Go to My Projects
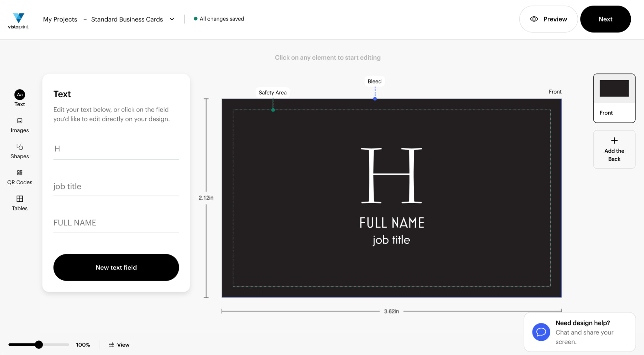The height and width of the screenshot is (355, 644). [x=60, y=19]
